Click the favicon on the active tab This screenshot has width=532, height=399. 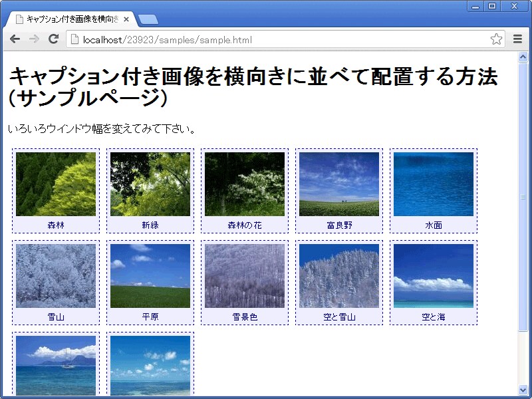click(18, 19)
